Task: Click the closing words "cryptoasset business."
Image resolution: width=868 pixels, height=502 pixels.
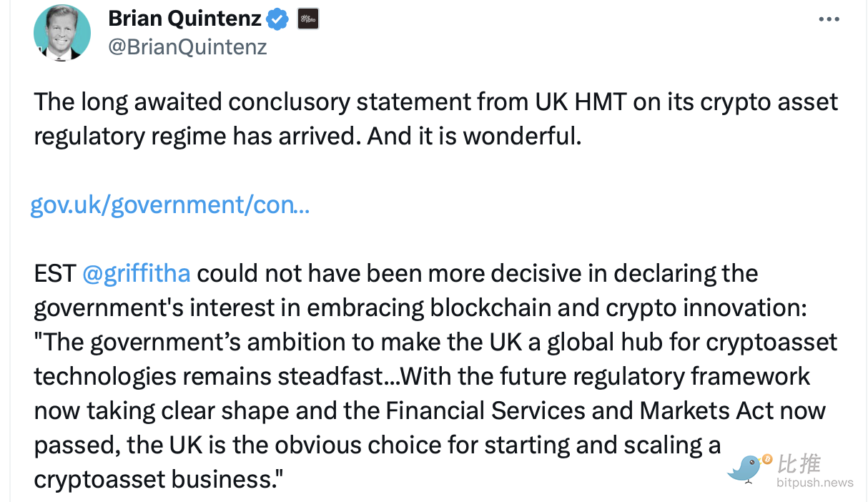Action: point(159,479)
